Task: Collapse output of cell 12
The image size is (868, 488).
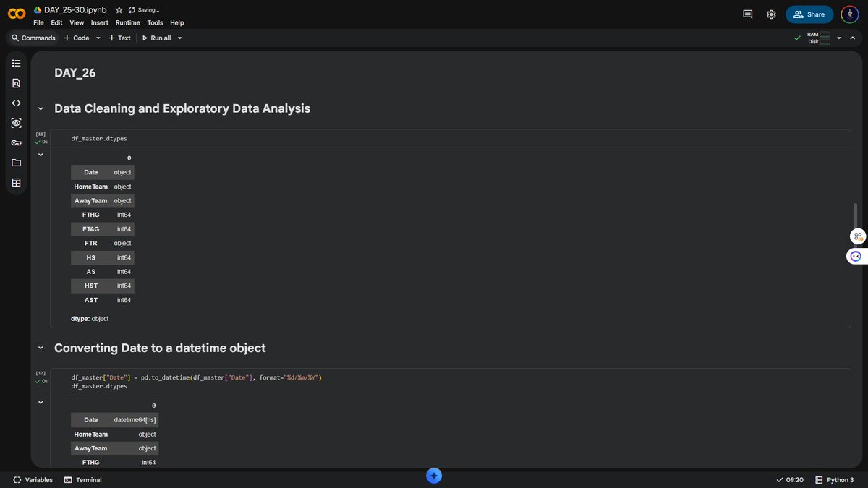Action: coord(41,402)
